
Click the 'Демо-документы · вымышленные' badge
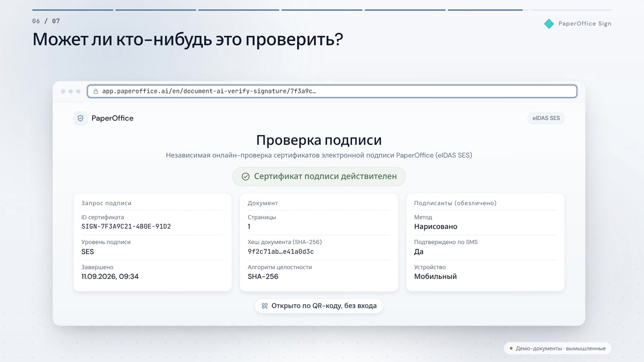[557, 348]
